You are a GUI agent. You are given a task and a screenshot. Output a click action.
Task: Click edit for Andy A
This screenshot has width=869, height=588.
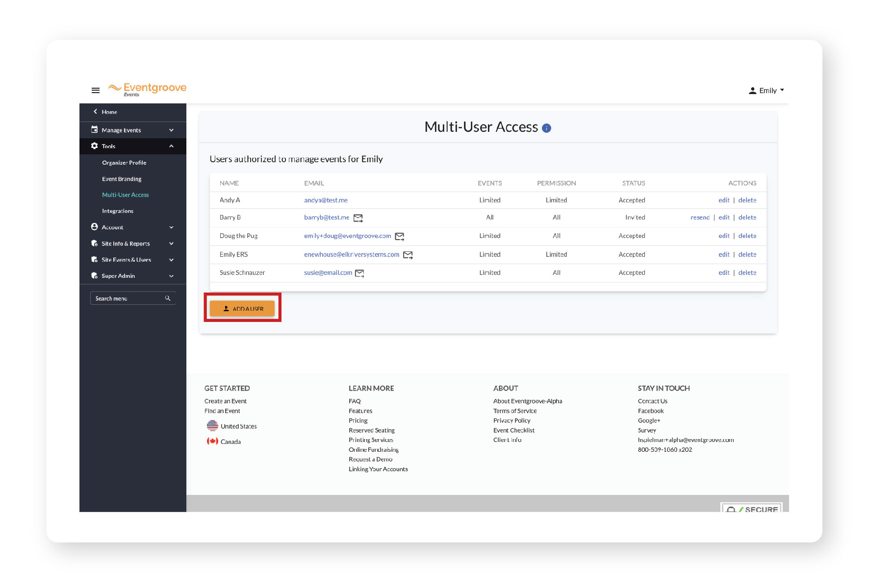tap(724, 200)
